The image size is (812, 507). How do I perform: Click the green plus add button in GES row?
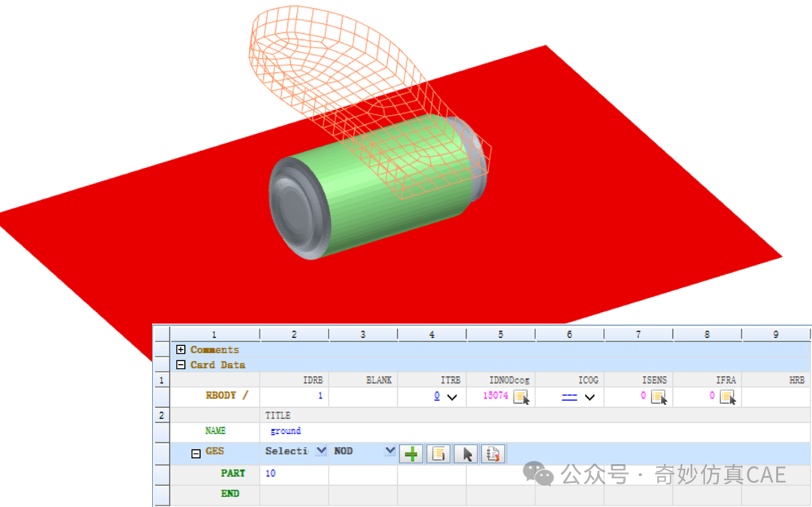(411, 454)
